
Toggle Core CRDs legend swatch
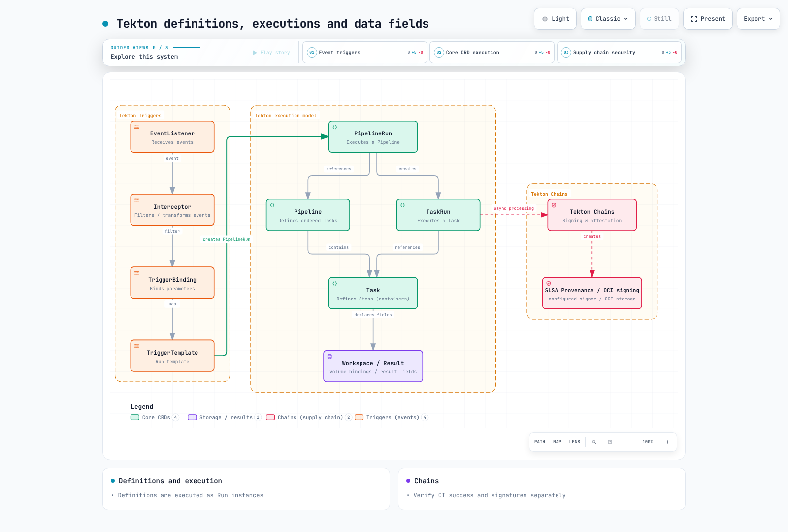[135, 417]
